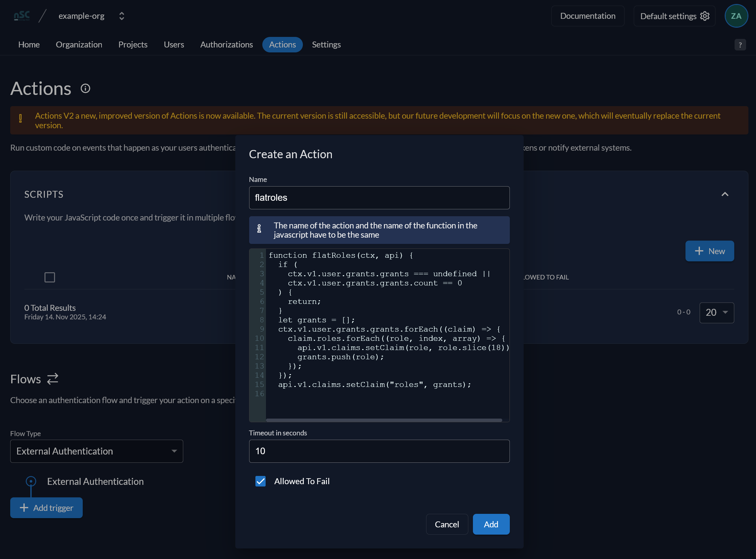Click the question mark help icon

pyautogui.click(x=740, y=45)
